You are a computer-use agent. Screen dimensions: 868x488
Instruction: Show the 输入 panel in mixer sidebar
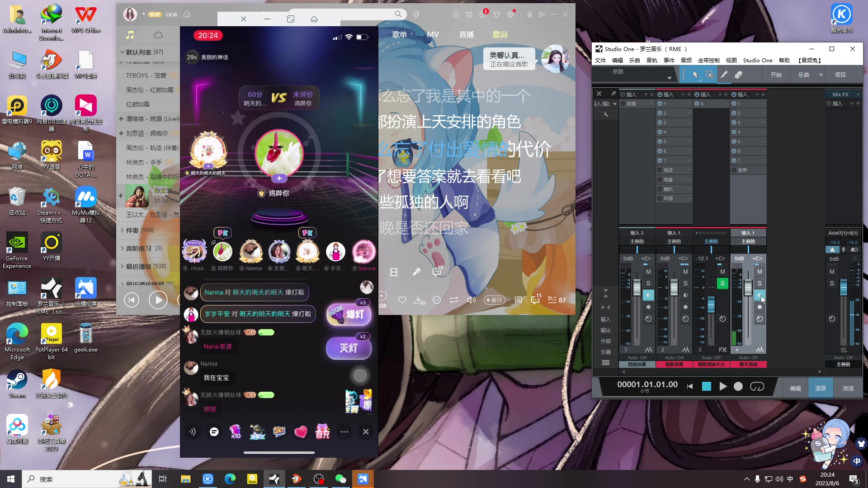click(x=606, y=319)
